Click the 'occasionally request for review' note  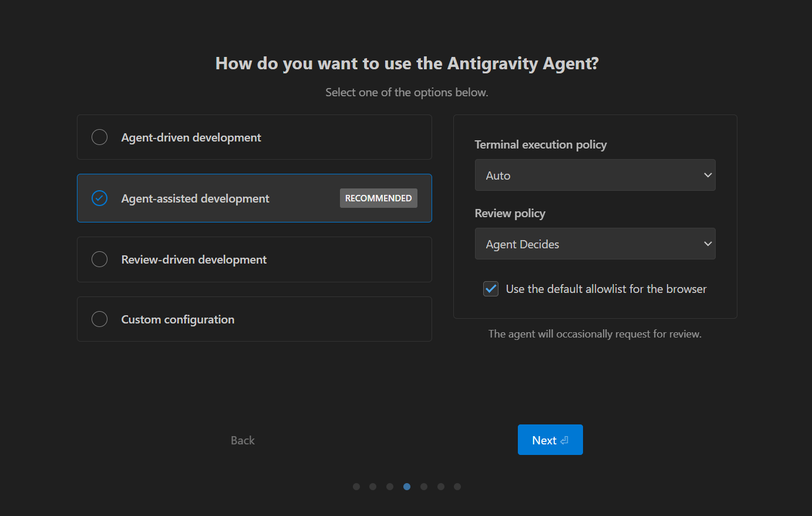[x=595, y=334]
